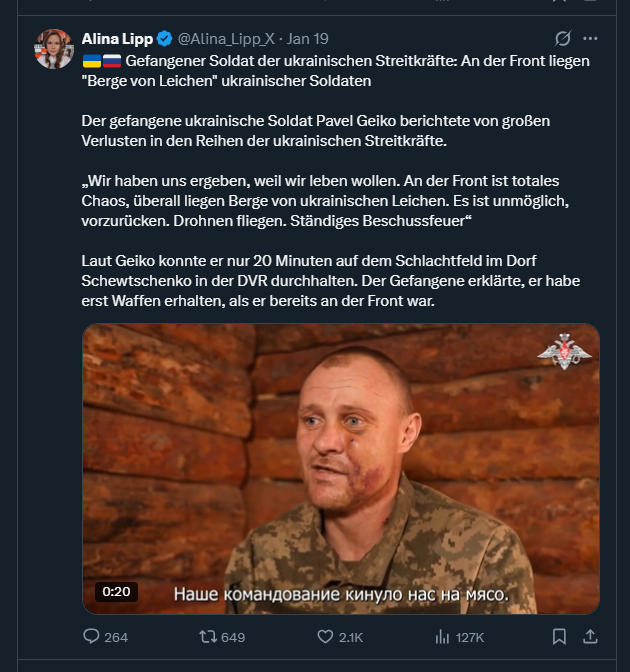The image size is (630, 672).
Task: Click the flag emojis before the headline
Action: [101, 61]
